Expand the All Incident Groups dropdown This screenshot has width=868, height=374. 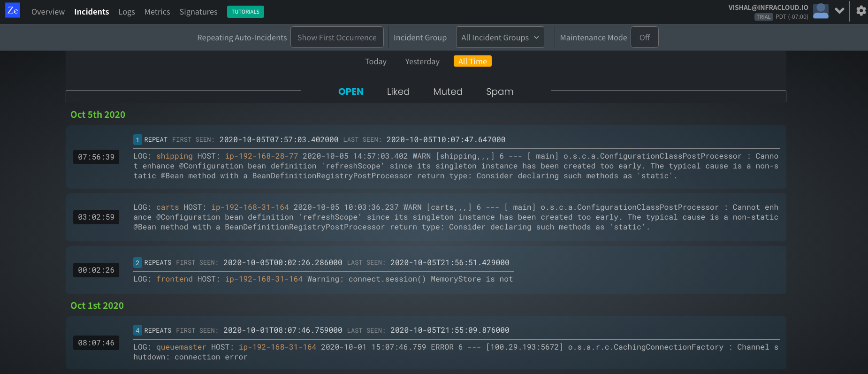click(500, 38)
